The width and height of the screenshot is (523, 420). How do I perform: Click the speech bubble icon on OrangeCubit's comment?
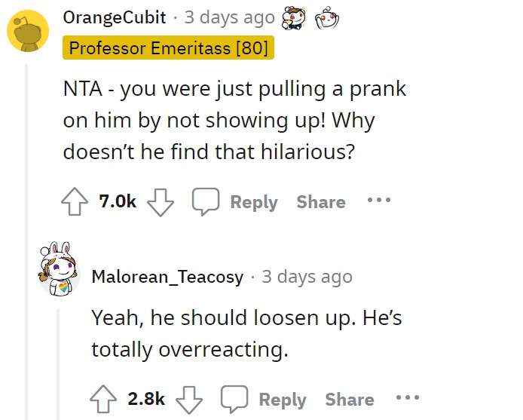[x=206, y=201]
